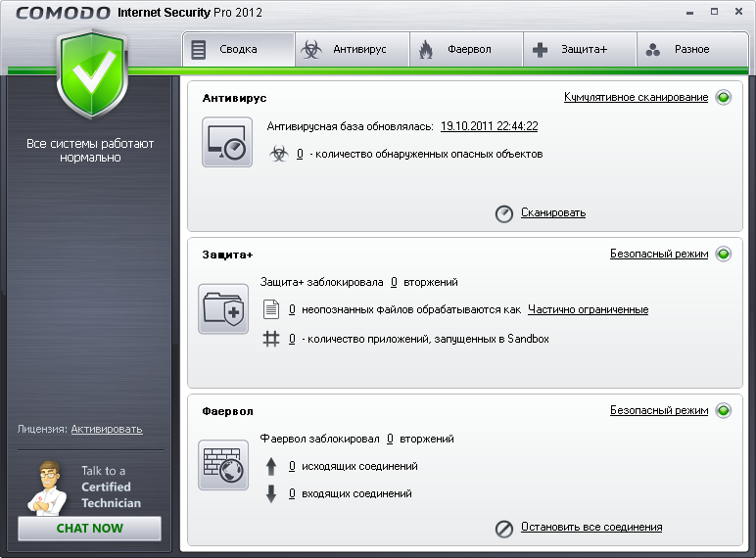The image size is (756, 558).
Task: Switch to the Фаервол tab
Action: coord(466,49)
